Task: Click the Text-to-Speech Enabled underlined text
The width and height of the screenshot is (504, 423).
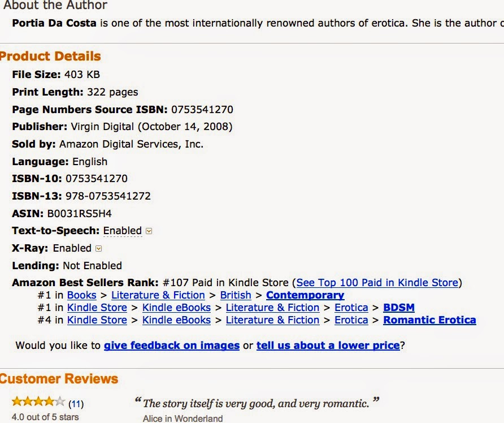Action: [123, 231]
